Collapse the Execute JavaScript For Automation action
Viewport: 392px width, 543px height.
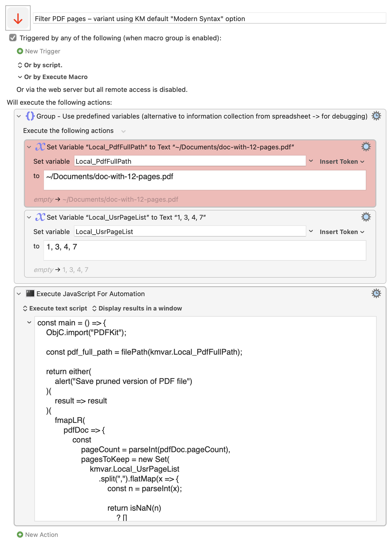pos(19,294)
